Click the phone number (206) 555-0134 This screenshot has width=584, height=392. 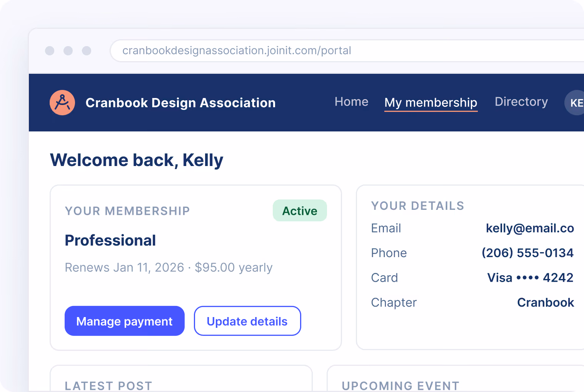tap(527, 253)
